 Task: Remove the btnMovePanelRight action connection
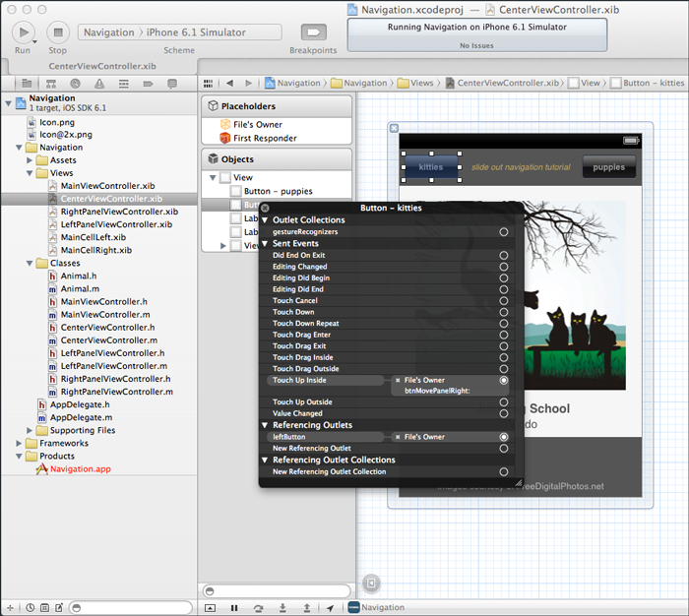(x=398, y=381)
